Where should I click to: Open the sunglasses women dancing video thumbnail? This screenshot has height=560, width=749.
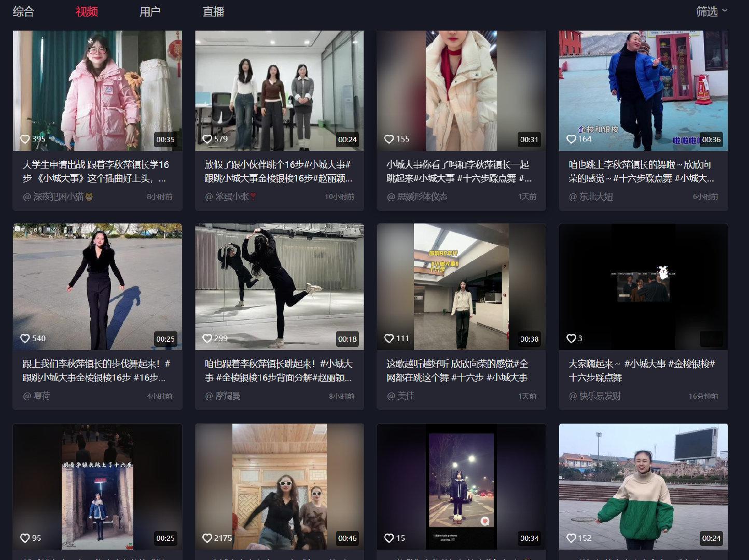(x=280, y=486)
